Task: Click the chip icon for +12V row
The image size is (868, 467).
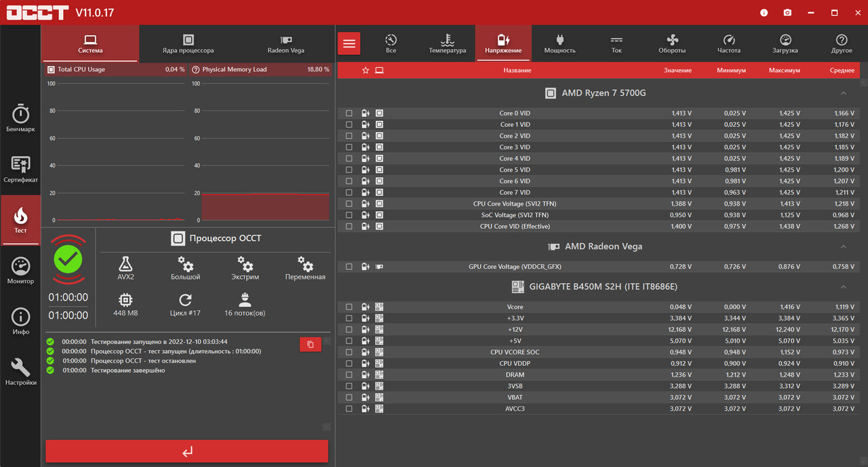Action: [x=379, y=329]
